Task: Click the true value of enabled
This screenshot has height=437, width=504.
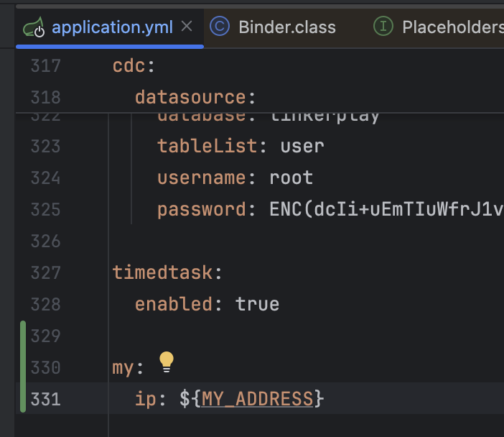Action: (x=257, y=304)
